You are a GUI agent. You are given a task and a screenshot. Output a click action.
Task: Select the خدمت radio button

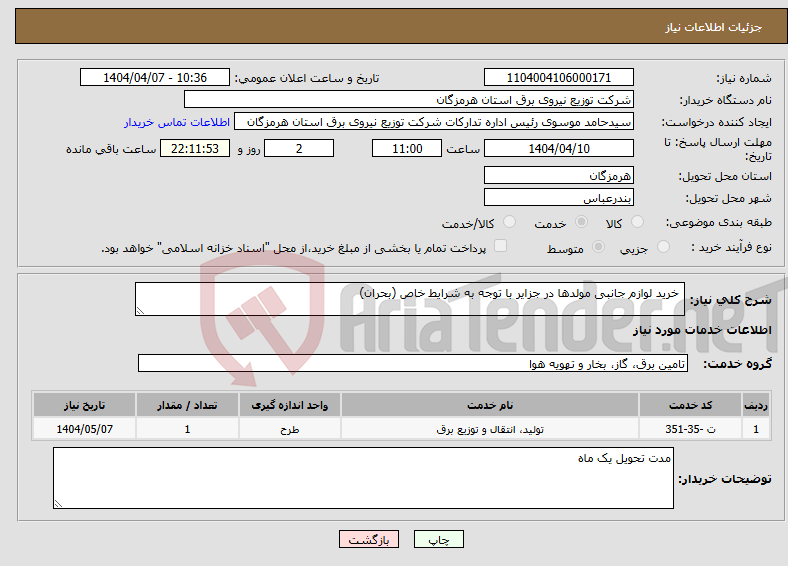point(581,222)
